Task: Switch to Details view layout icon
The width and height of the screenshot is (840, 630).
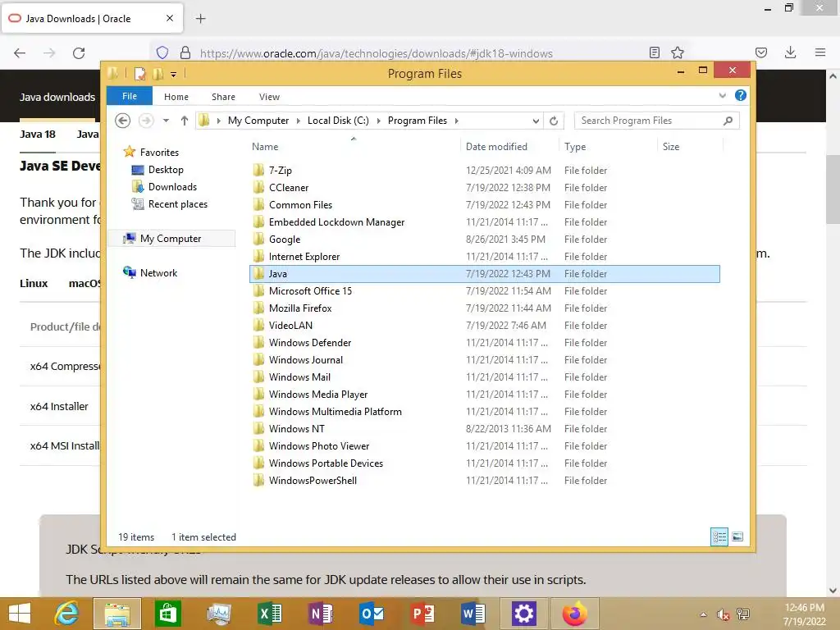Action: pyautogui.click(x=719, y=536)
